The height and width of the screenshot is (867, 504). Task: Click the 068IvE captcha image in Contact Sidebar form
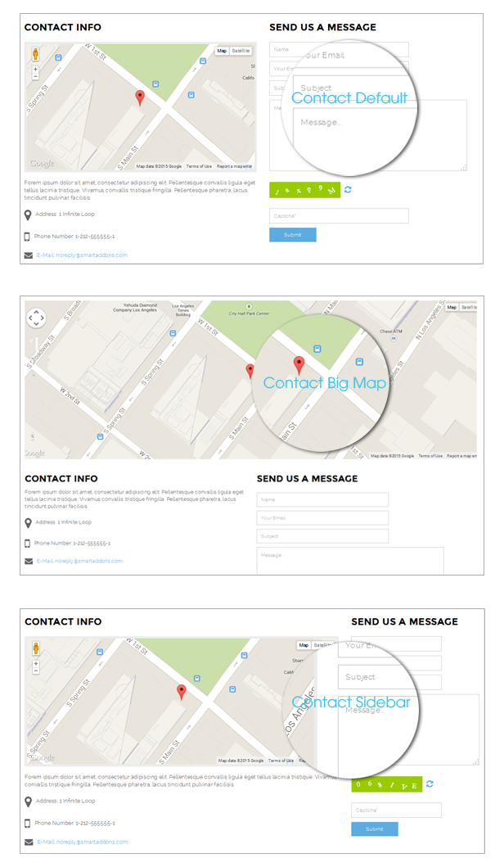(387, 784)
